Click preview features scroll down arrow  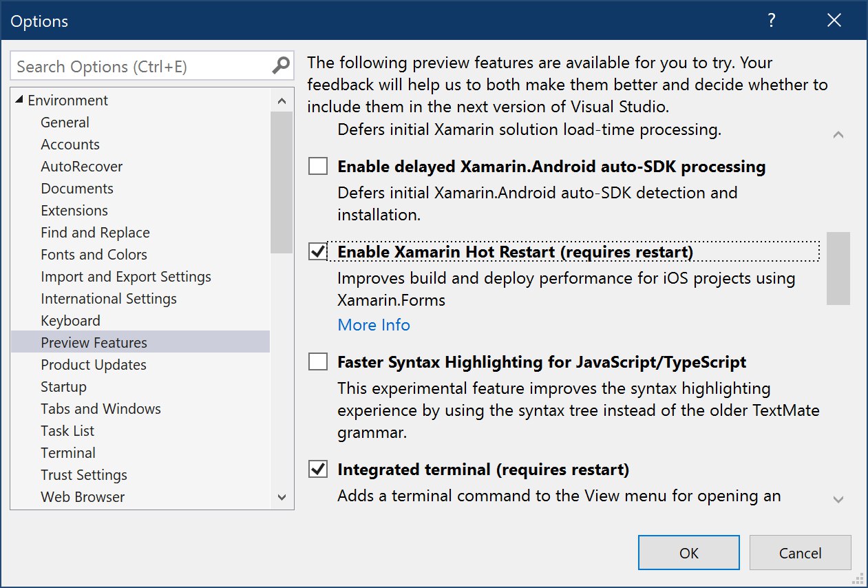pos(838,499)
